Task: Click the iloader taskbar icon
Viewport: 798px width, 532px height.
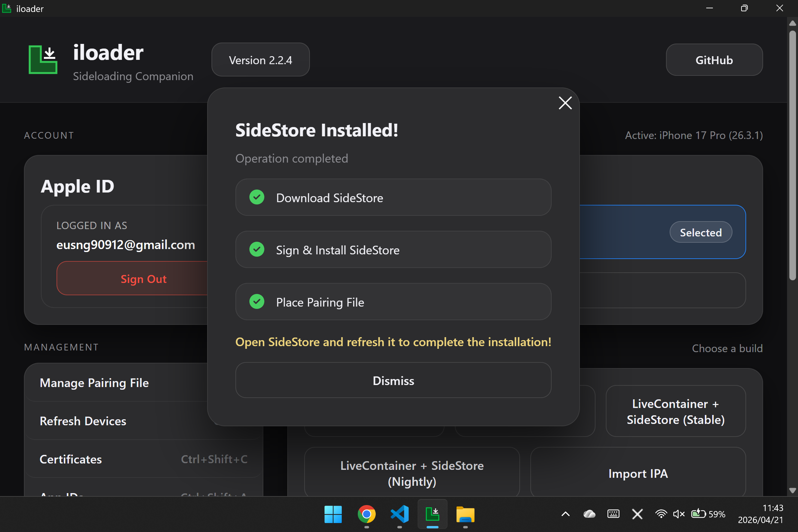Action: point(432,514)
